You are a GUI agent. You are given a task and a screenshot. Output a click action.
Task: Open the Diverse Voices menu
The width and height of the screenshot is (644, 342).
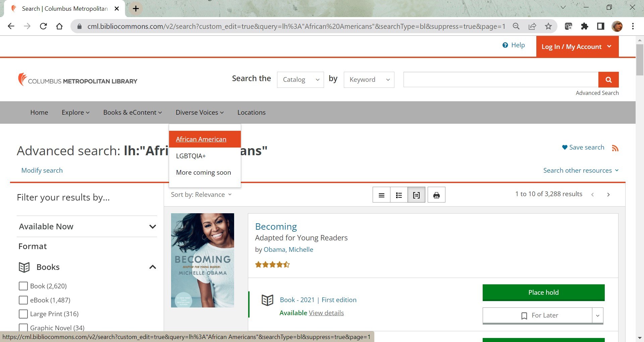pyautogui.click(x=200, y=112)
